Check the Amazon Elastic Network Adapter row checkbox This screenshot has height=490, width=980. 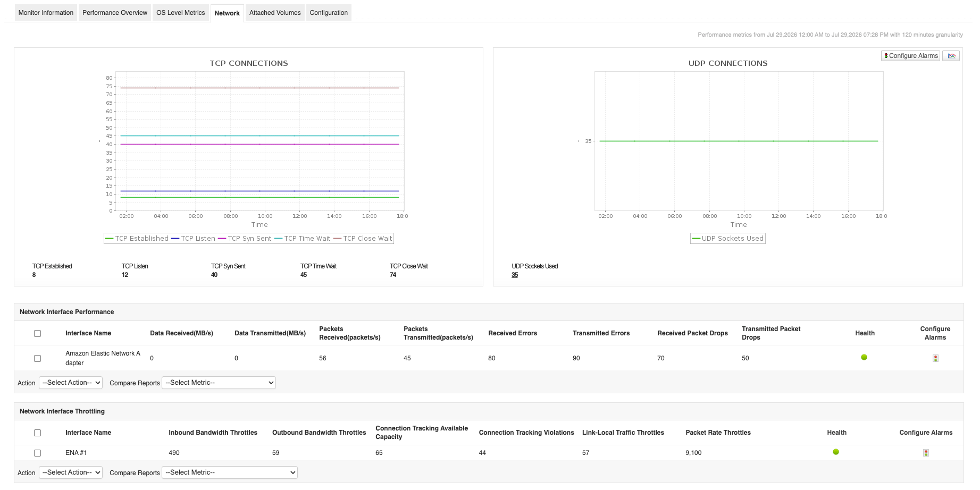click(37, 359)
